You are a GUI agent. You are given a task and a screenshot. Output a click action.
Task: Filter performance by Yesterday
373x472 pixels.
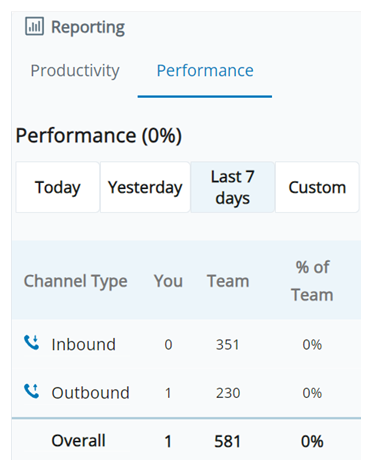tap(145, 187)
